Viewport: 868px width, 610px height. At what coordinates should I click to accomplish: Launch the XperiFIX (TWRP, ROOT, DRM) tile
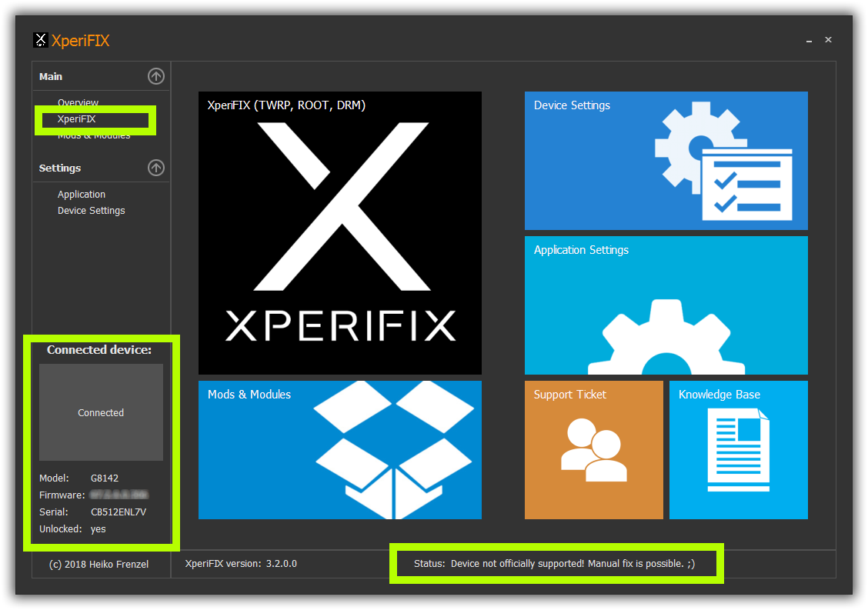[340, 233]
